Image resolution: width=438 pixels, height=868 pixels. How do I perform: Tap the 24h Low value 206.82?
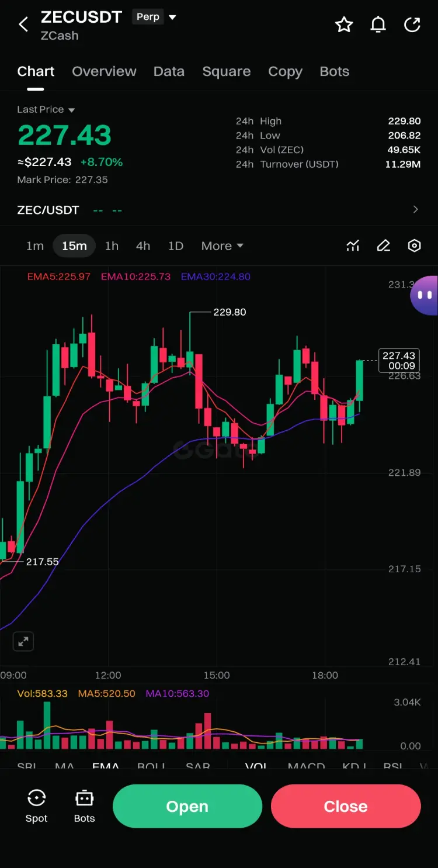404,135
